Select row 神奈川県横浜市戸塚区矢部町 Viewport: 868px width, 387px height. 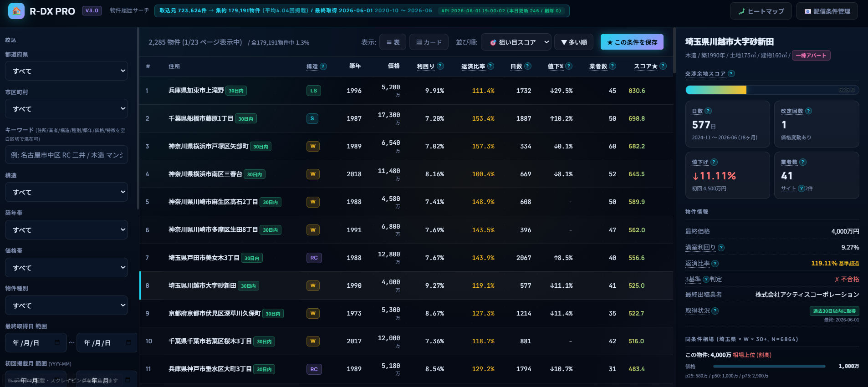(406, 146)
